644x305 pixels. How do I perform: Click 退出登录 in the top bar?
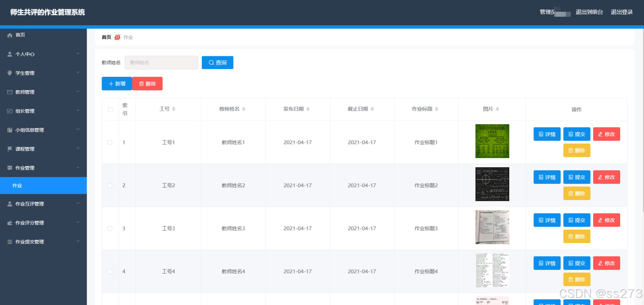point(622,12)
